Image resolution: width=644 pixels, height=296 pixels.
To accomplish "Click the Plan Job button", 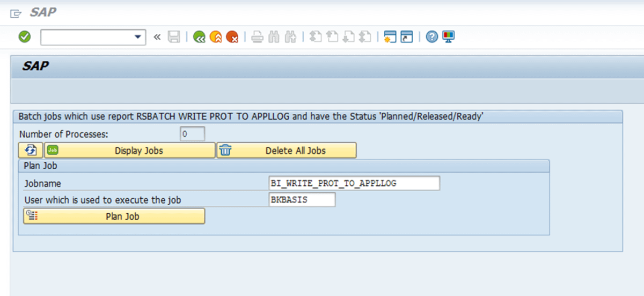I will click(x=114, y=216).
